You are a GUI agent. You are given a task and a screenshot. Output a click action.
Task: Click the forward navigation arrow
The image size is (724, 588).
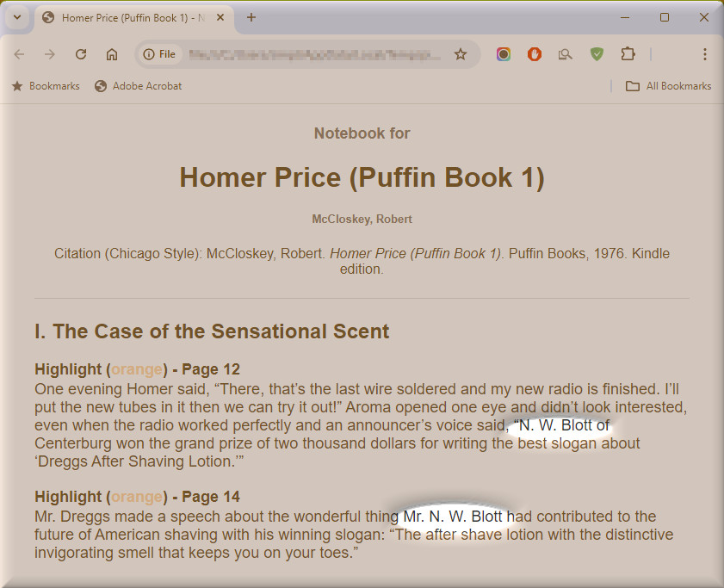(50, 54)
